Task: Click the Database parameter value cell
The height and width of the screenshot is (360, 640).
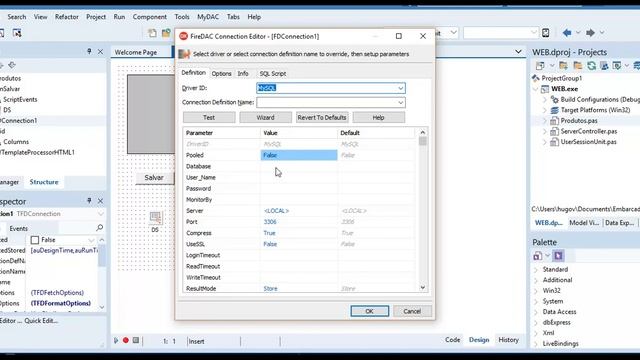Action: tap(299, 166)
